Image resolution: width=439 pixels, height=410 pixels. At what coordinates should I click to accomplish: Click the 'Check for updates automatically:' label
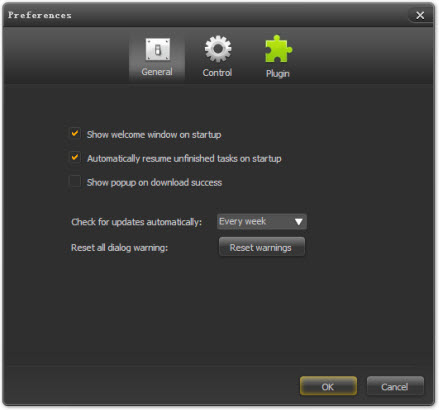[137, 222]
